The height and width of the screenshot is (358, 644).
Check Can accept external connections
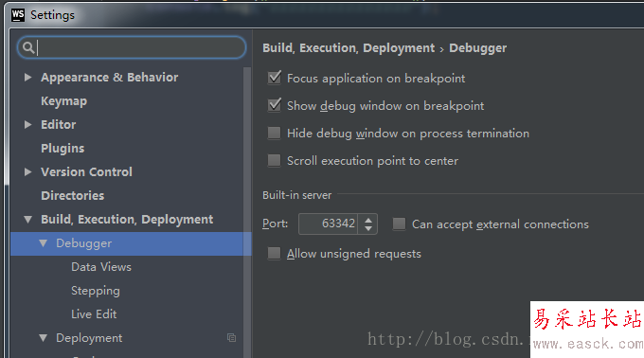(399, 224)
